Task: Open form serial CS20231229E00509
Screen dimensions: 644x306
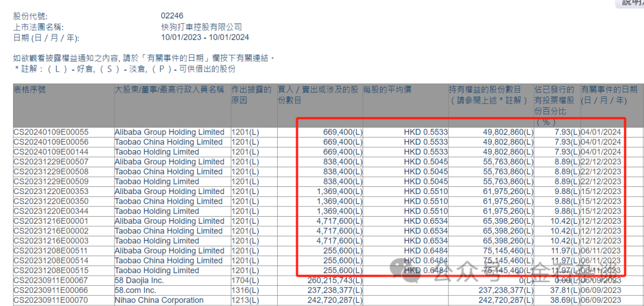Action: [51, 182]
